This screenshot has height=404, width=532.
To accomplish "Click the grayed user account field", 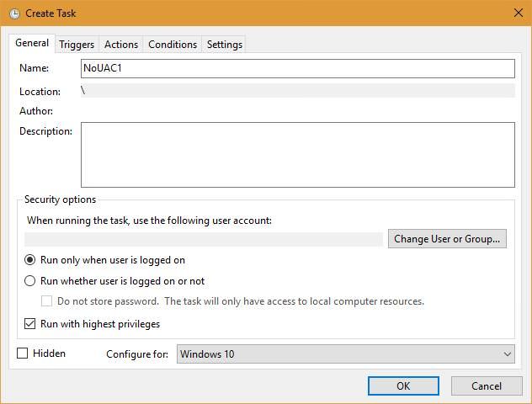I will point(204,239).
